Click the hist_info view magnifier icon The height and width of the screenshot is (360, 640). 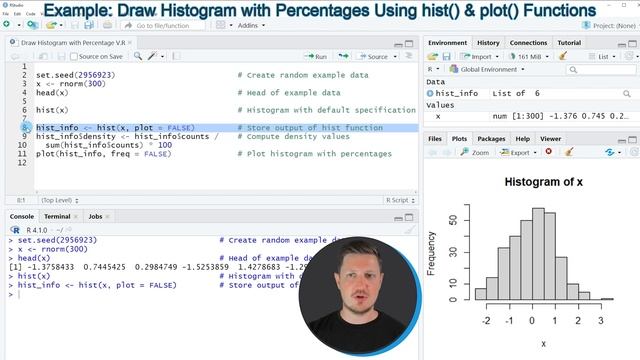click(x=627, y=93)
